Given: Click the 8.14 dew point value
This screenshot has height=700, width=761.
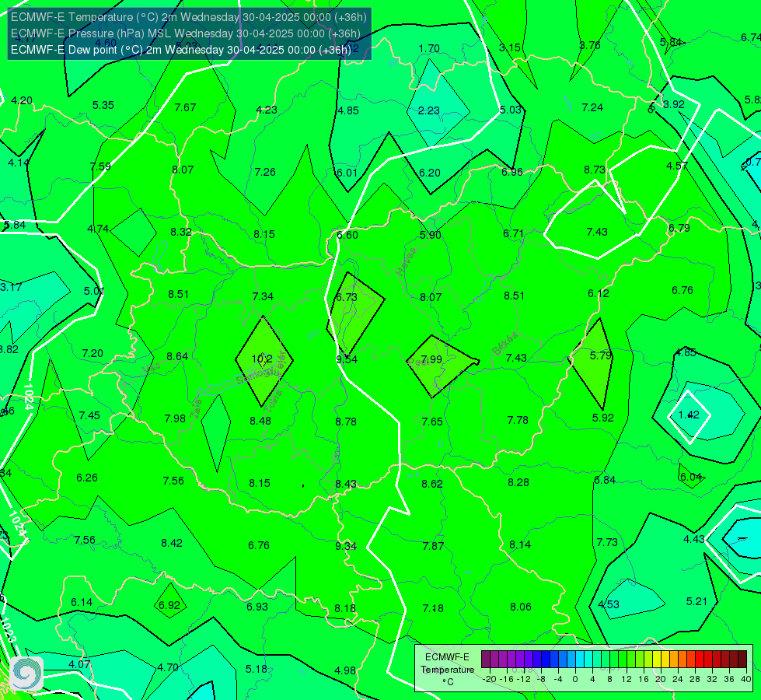Looking at the screenshot, I should click(x=520, y=544).
